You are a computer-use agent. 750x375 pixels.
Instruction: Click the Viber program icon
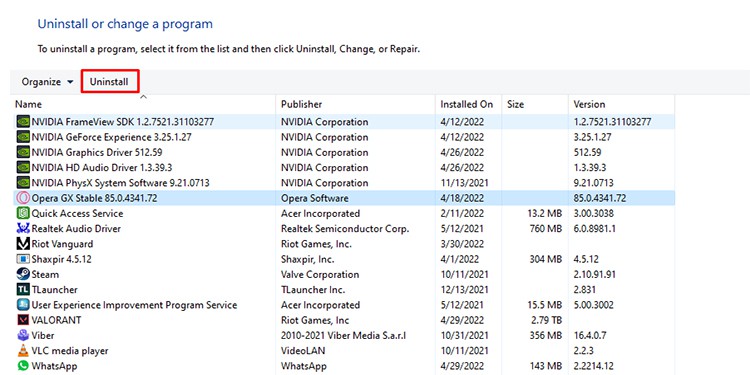pos(23,335)
